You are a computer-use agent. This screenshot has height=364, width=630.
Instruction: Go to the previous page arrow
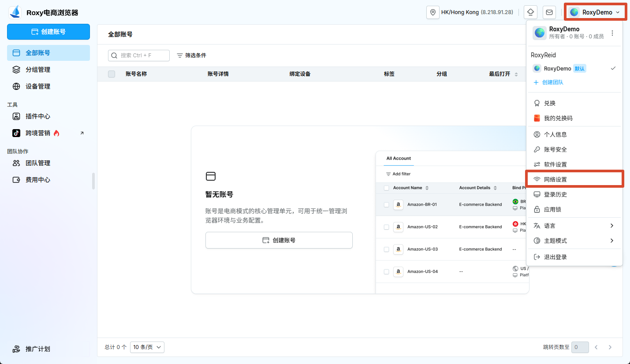point(596,347)
